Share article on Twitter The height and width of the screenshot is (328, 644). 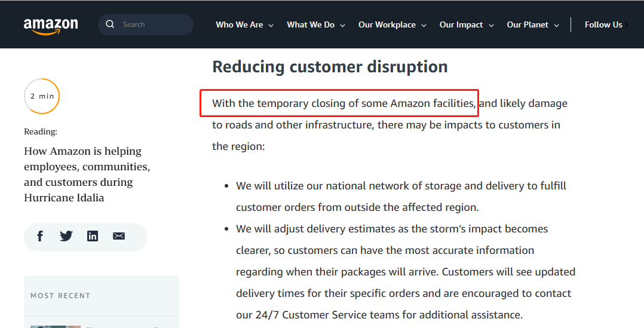pos(66,236)
